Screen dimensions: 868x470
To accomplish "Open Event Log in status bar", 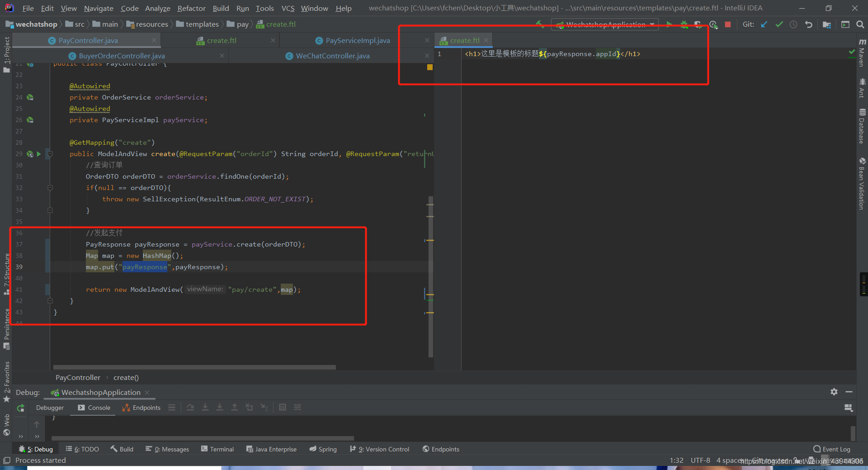I will pyautogui.click(x=832, y=449).
